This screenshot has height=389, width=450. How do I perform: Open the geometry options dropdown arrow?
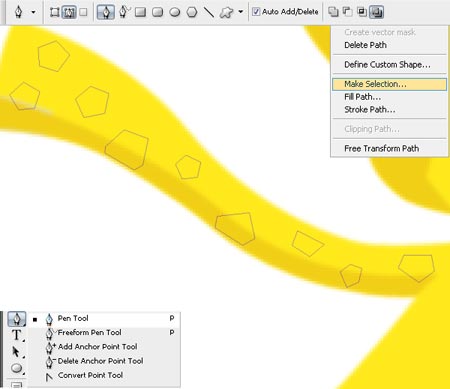[x=240, y=12]
